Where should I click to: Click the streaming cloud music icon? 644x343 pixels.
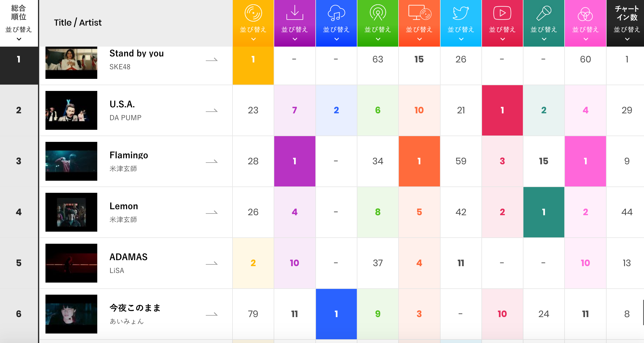tap(336, 13)
